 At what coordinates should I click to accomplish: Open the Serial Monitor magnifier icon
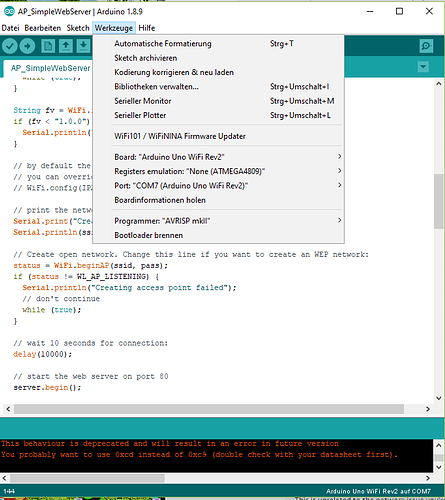coord(426,46)
